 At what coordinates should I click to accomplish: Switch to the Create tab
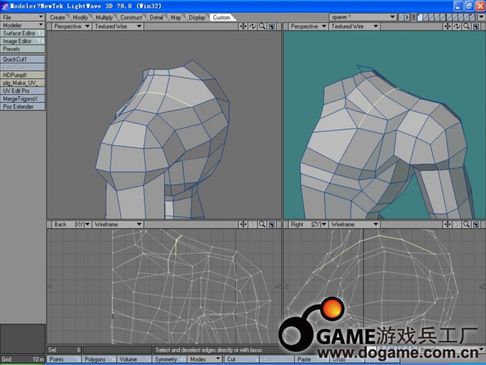coord(57,17)
